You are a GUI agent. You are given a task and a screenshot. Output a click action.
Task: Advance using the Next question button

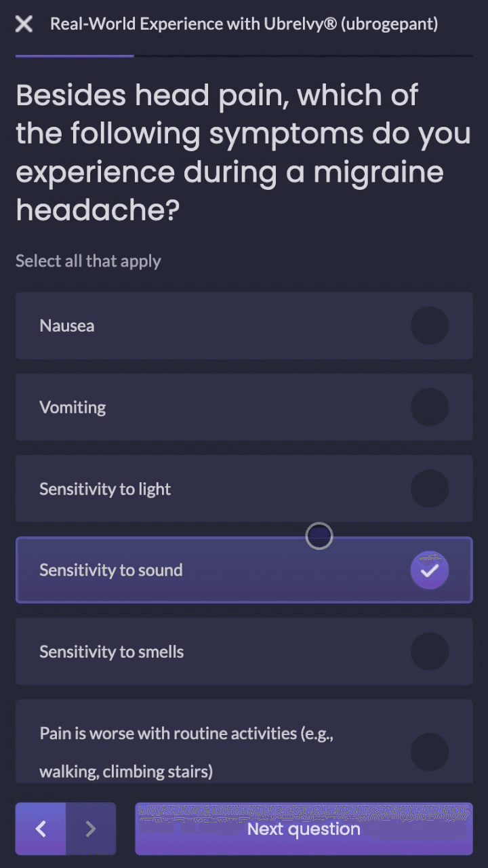pyautogui.click(x=303, y=829)
